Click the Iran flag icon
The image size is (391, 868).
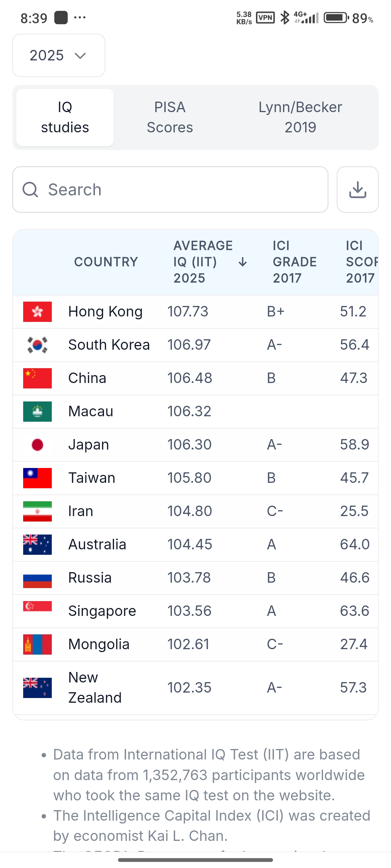[x=37, y=511]
